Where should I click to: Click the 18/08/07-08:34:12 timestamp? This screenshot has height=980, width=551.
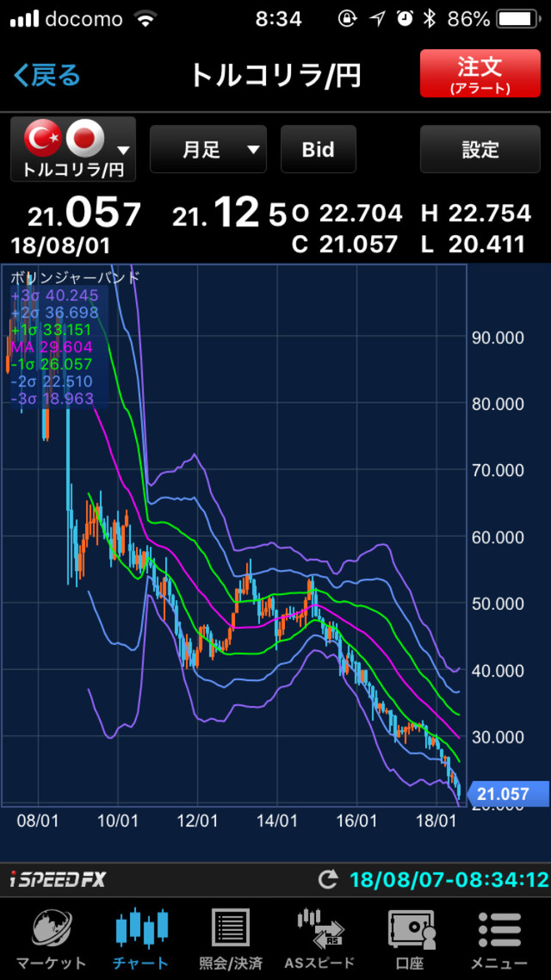449,880
